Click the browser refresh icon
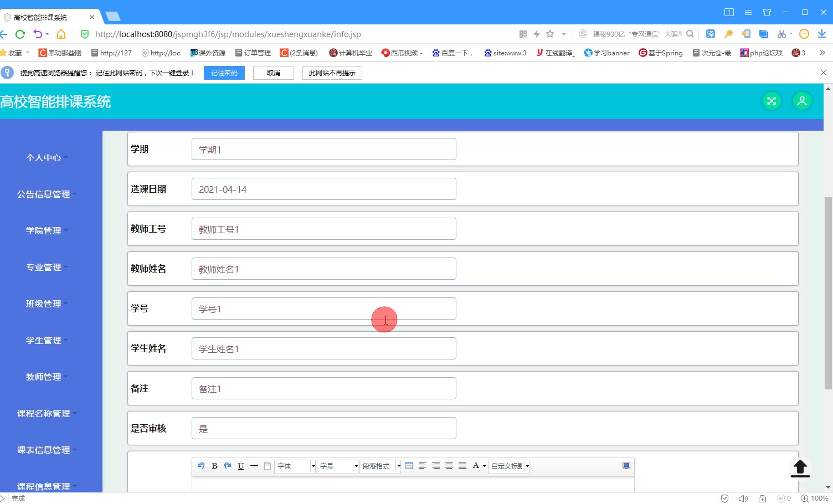This screenshot has height=504, width=833. pyautogui.click(x=20, y=34)
